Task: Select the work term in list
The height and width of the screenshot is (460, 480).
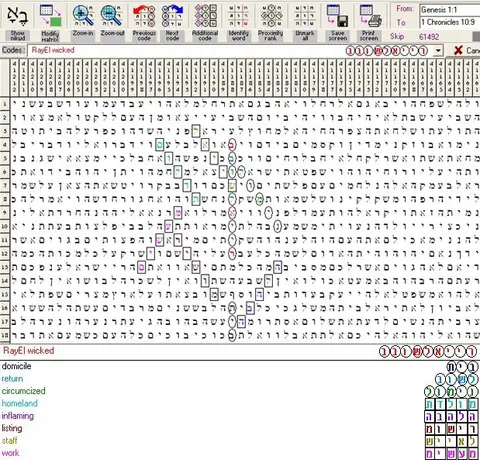Action: pos(10,453)
